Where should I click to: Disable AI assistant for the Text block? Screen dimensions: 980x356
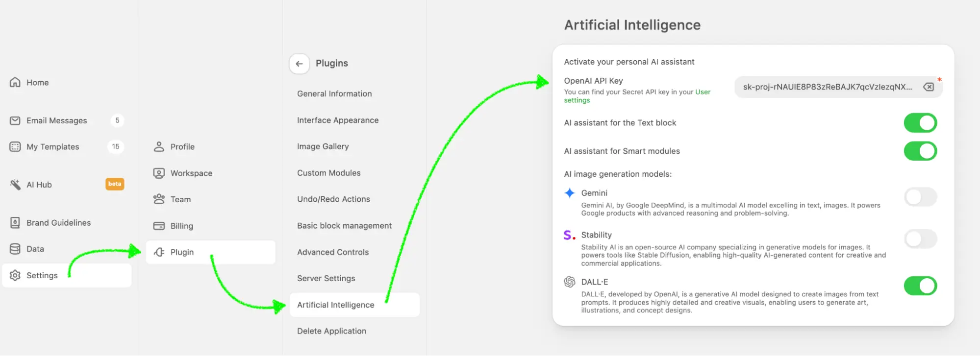tap(920, 123)
